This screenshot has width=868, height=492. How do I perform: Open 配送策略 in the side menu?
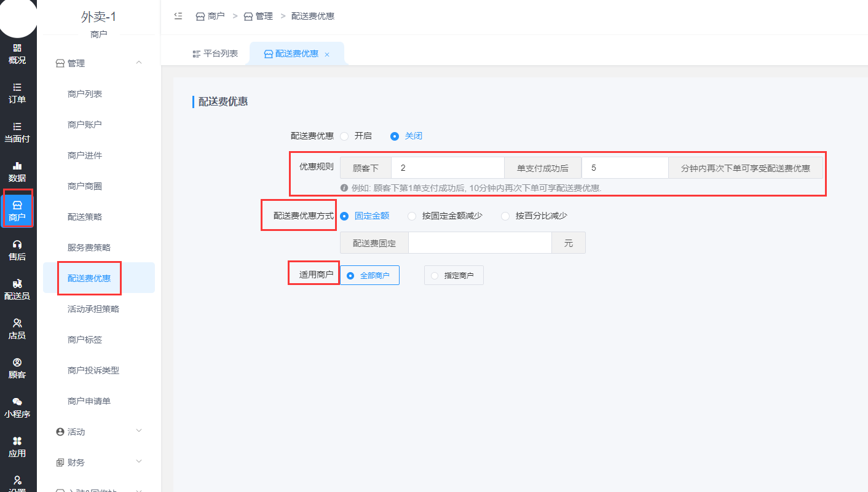tap(85, 217)
